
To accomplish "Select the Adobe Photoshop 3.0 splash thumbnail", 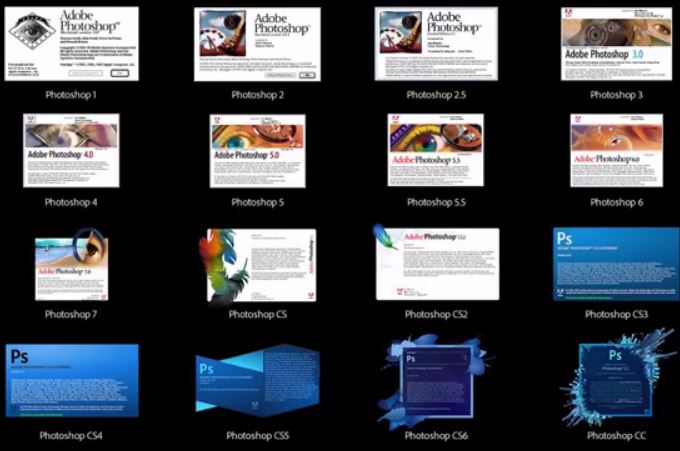I will pyautogui.click(x=616, y=44).
